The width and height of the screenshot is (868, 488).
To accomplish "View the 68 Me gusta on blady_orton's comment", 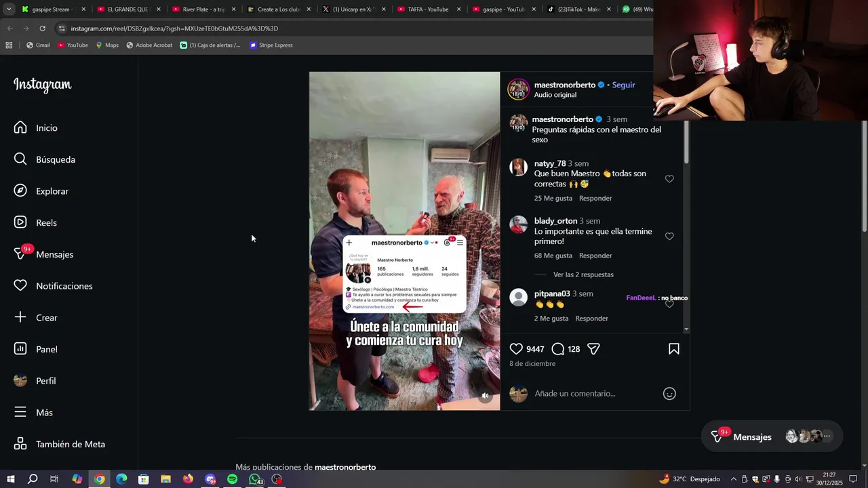I will coord(553,256).
